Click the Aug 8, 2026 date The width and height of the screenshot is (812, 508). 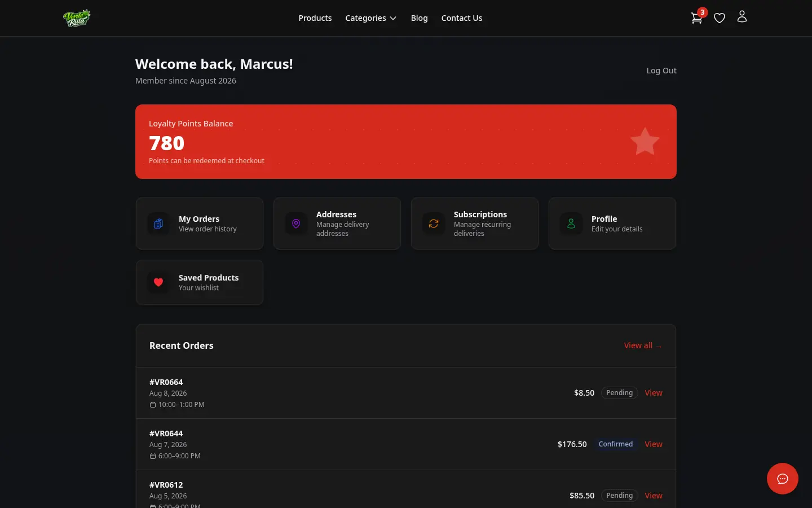point(168,393)
